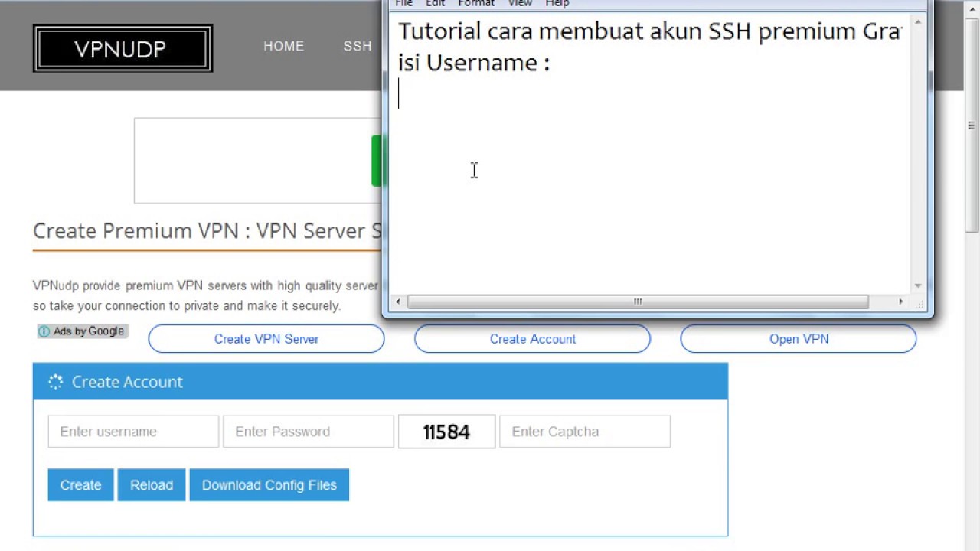Screen dimensions: 980x551
Task: Click the loading spinner icon in Create Account header
Action: pos(55,382)
